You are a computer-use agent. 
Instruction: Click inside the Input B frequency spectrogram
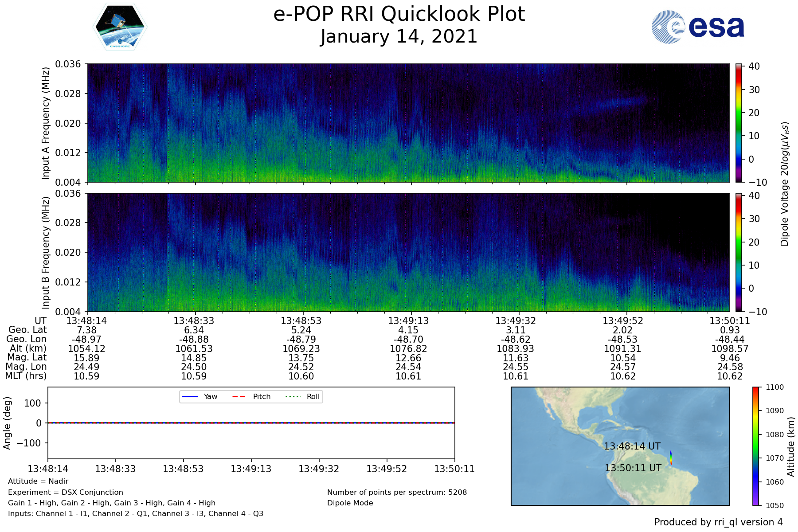click(x=408, y=252)
